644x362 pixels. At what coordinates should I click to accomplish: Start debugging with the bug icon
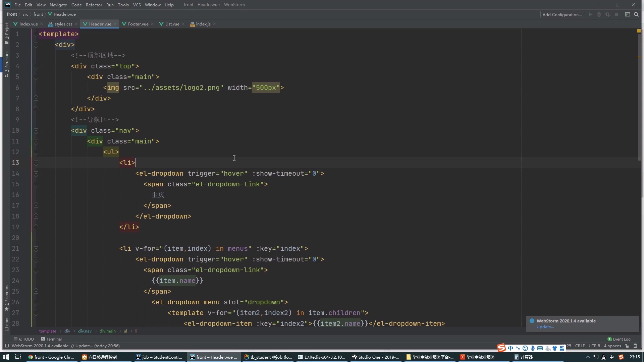pyautogui.click(x=599, y=14)
